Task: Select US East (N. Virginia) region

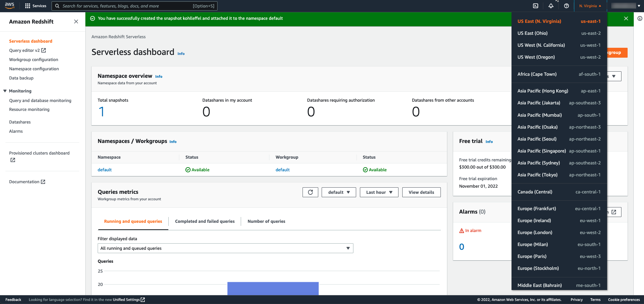Action: tap(559, 21)
